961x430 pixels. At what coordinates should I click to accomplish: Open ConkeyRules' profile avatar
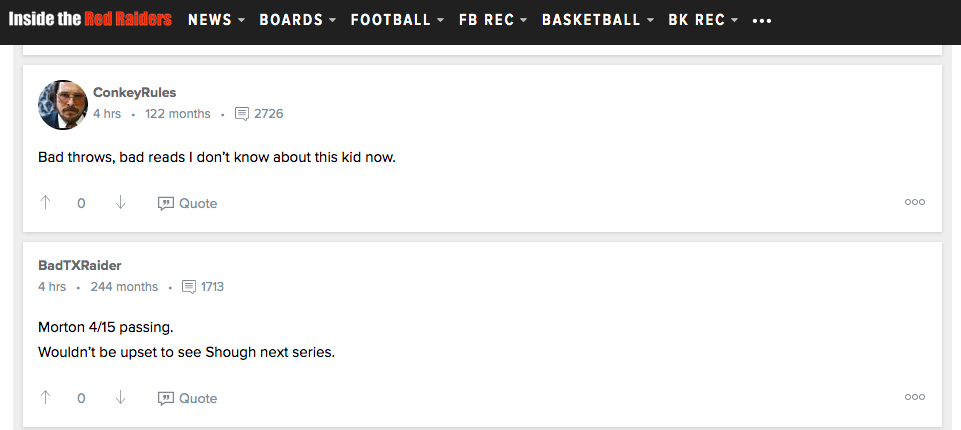coord(62,104)
